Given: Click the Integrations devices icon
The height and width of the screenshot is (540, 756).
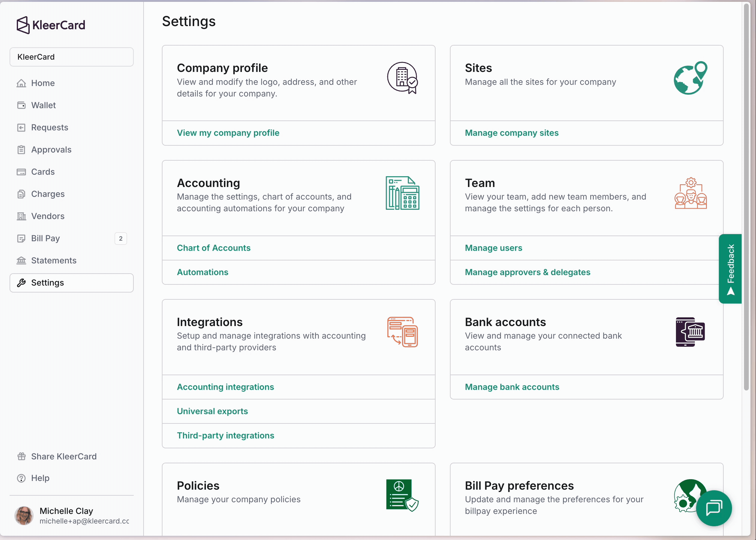Looking at the screenshot, I should [x=403, y=332].
